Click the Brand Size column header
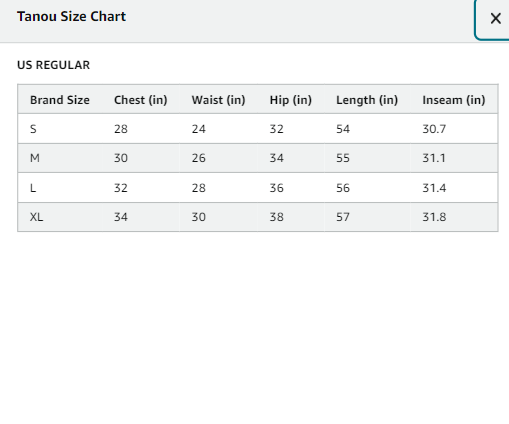Viewport: 509px width, 424px height. click(60, 100)
